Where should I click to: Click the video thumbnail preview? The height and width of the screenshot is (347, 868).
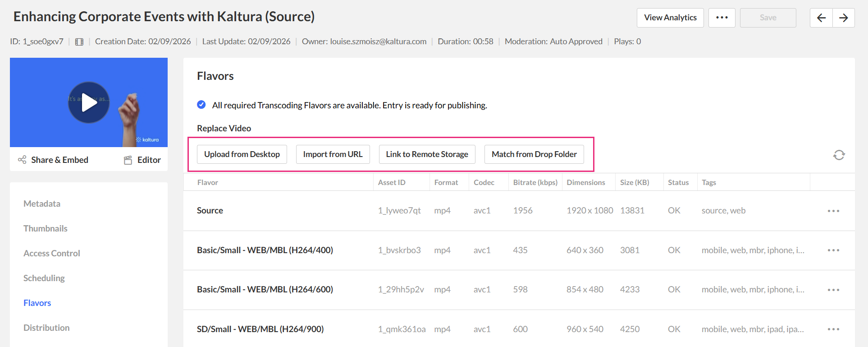pyautogui.click(x=89, y=102)
